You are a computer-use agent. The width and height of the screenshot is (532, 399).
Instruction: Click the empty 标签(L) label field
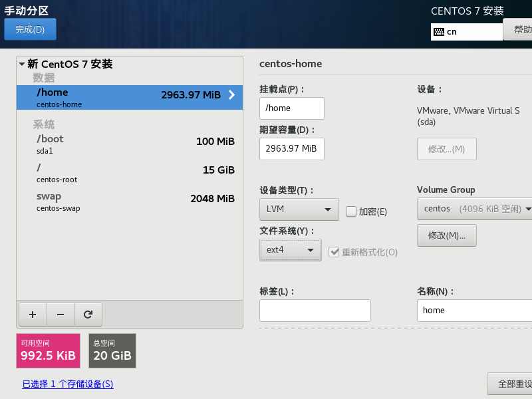pos(315,311)
